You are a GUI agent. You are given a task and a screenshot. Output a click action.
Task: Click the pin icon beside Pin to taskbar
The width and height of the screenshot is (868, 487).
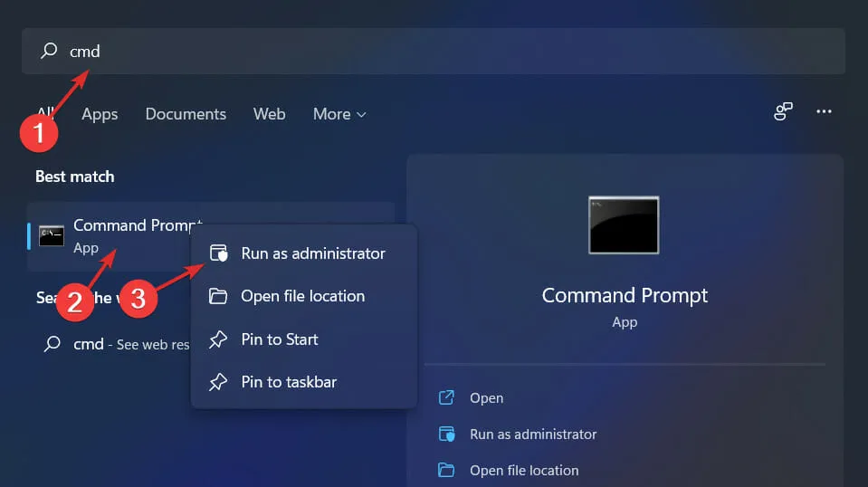pos(218,382)
